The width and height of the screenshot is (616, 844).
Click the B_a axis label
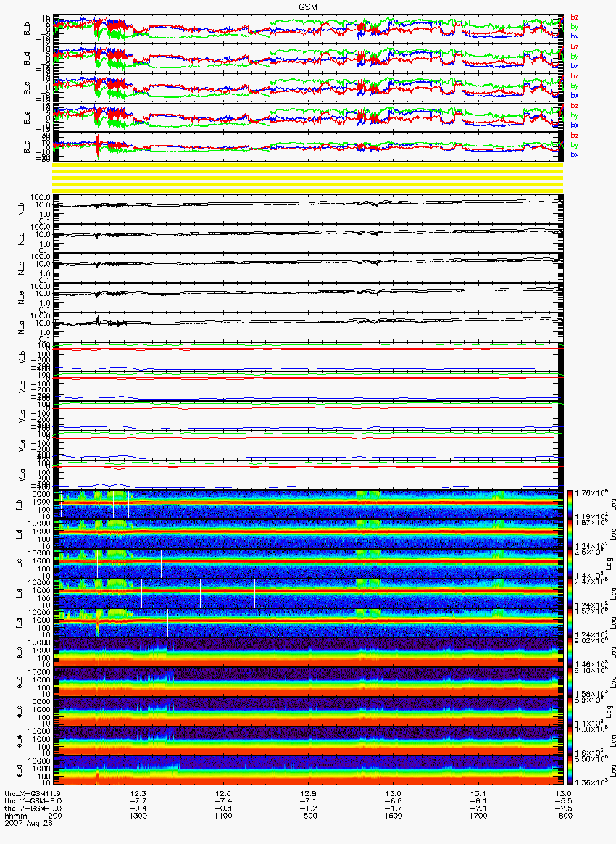[27, 147]
